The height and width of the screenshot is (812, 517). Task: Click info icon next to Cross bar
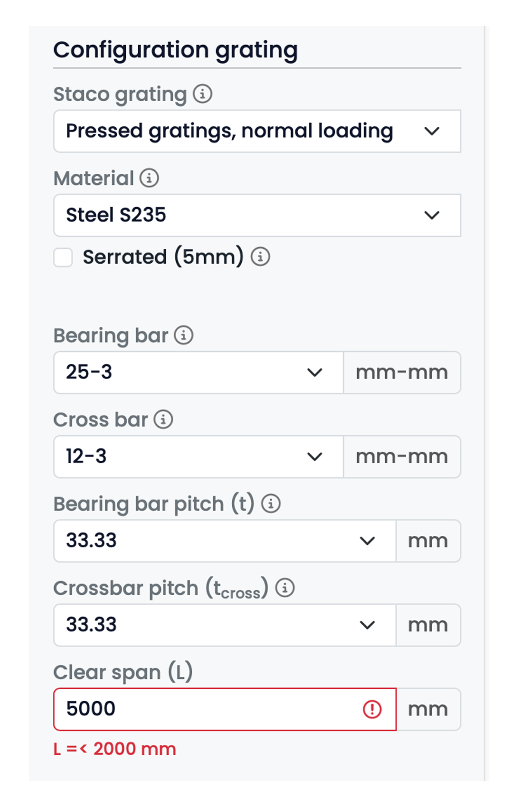(x=163, y=419)
